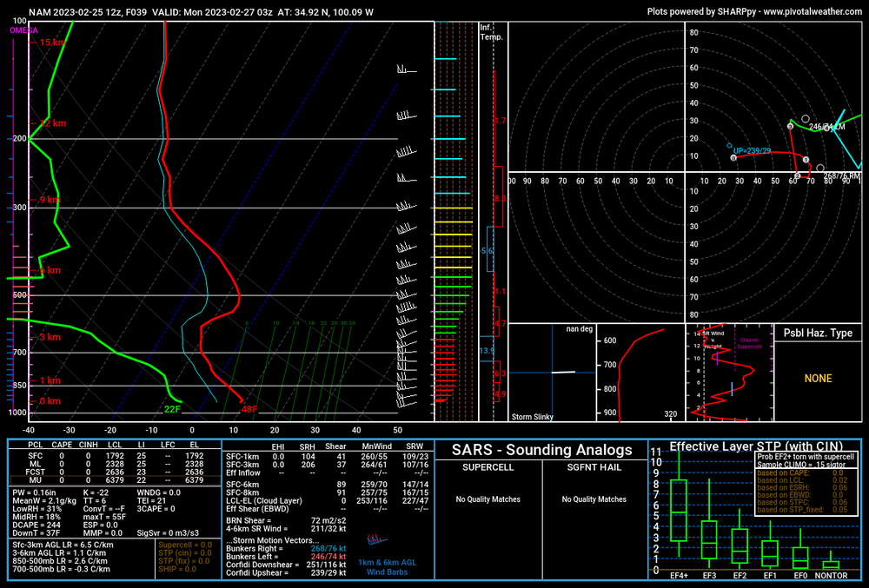This screenshot has height=588, width=869.
Task: Click the 'SFC-1km' kinematics row label
Action: coord(242,457)
